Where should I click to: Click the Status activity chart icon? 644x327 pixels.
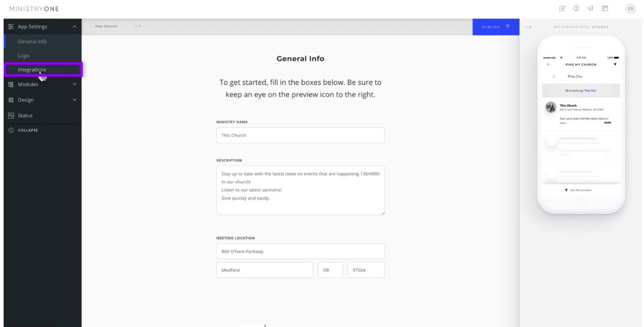click(x=11, y=115)
